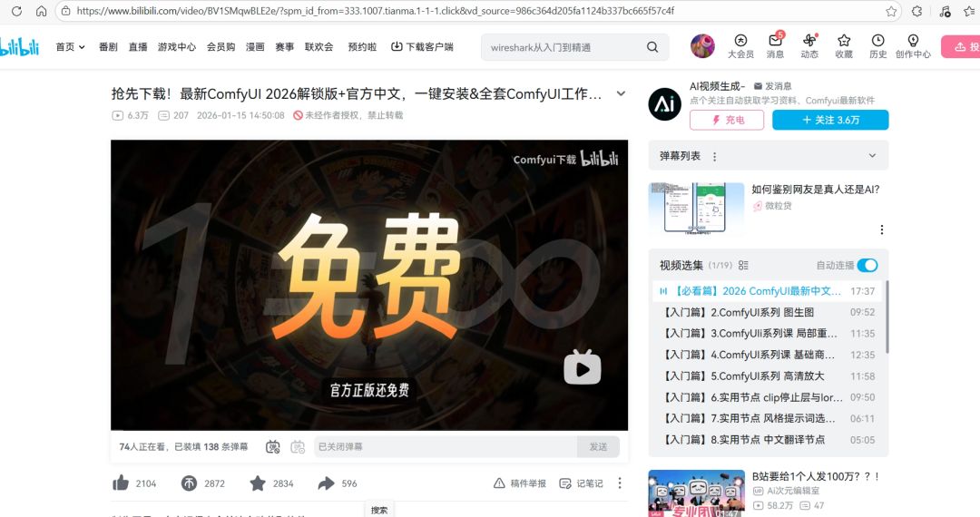
Task: Open 番剧 in top navigation
Action: (108, 47)
